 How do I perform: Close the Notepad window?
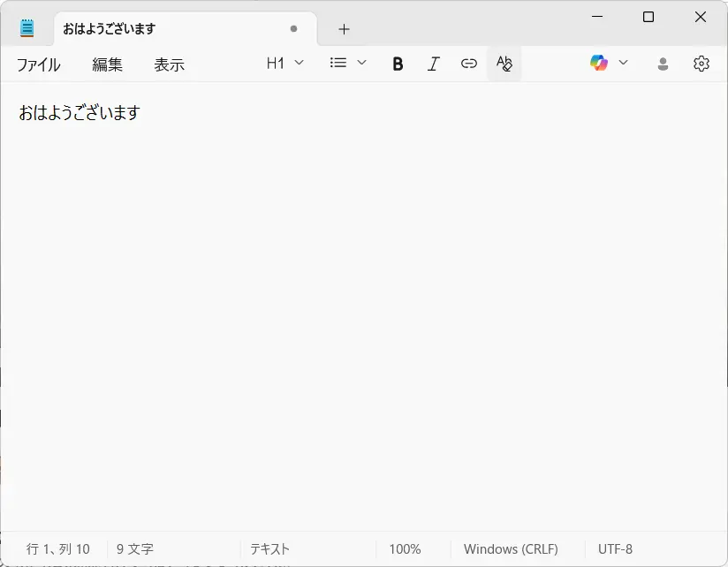701,17
